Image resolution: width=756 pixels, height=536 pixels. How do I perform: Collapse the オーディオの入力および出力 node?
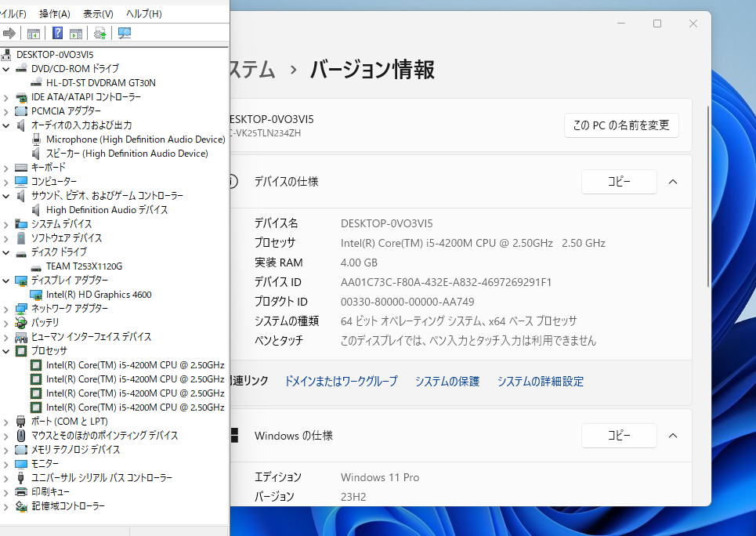pos(5,125)
